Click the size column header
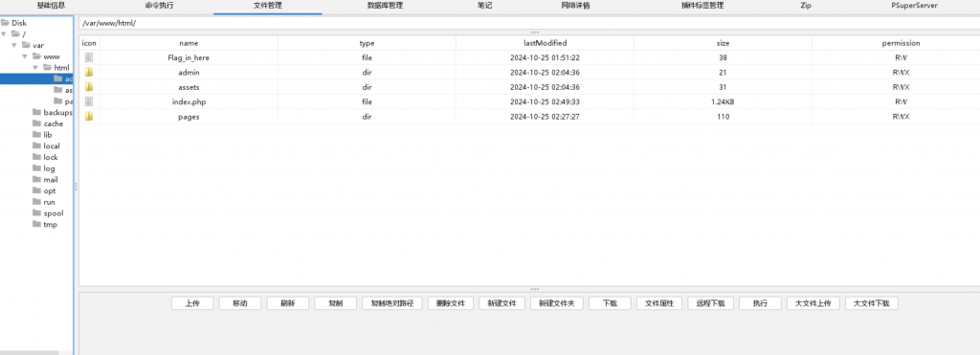 (x=724, y=43)
